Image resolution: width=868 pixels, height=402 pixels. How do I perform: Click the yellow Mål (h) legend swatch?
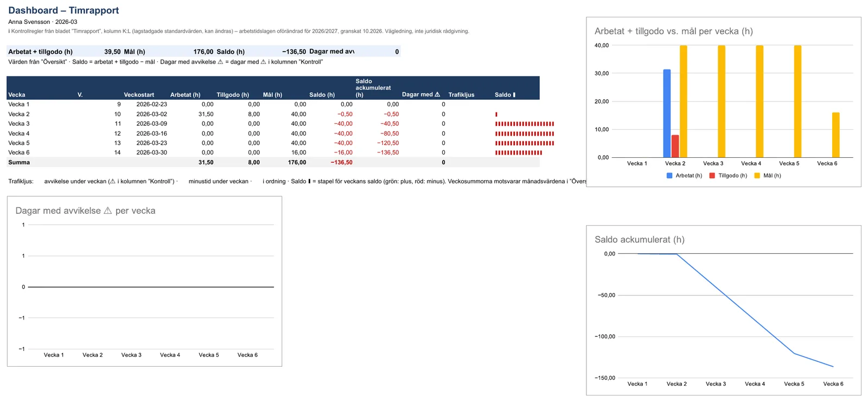pyautogui.click(x=757, y=176)
